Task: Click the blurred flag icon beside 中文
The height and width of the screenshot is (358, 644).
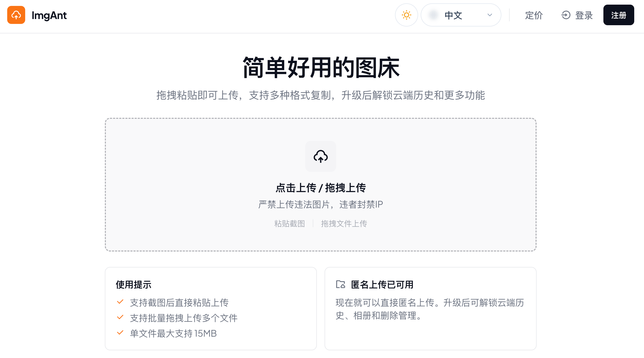Action: [433, 15]
